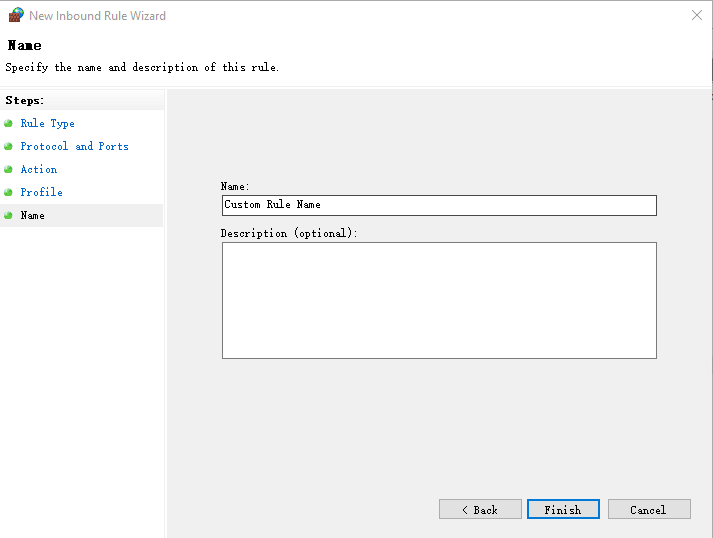
Task: Jump to the Action step
Action: [38, 170]
